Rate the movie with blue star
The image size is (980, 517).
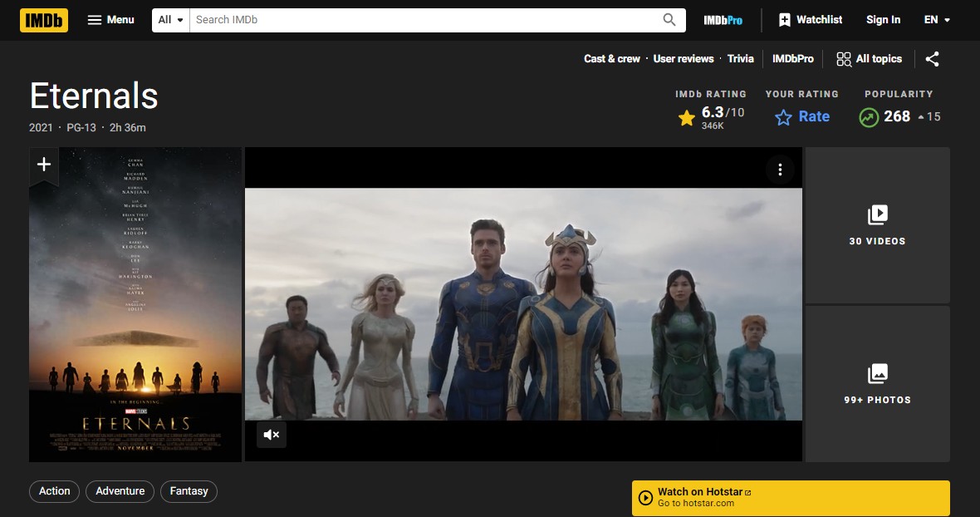click(802, 117)
